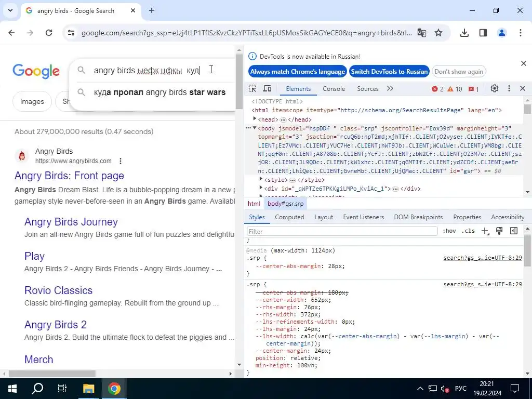Open a new browser tab with plus
The width and height of the screenshot is (532, 399).
coord(152,10)
